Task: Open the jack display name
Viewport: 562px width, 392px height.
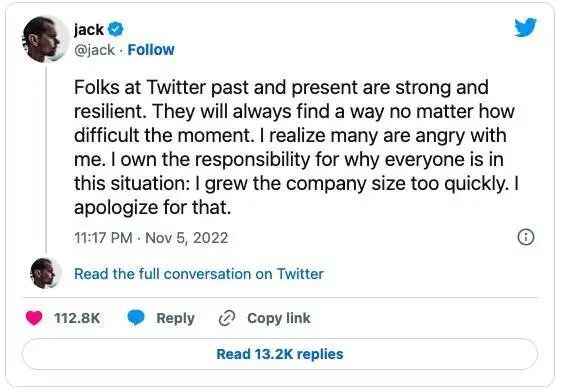Action: click(x=89, y=30)
